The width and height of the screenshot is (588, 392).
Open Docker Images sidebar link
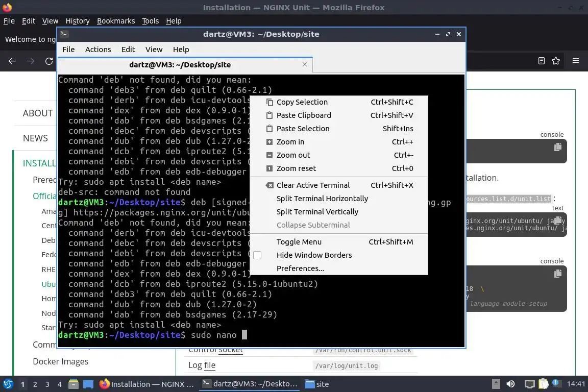(60, 361)
